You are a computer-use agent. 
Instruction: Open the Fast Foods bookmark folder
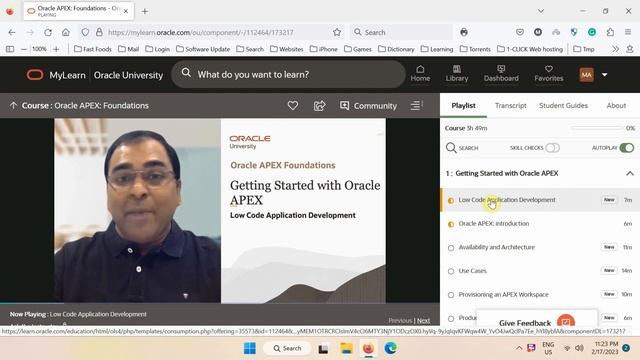click(x=93, y=49)
